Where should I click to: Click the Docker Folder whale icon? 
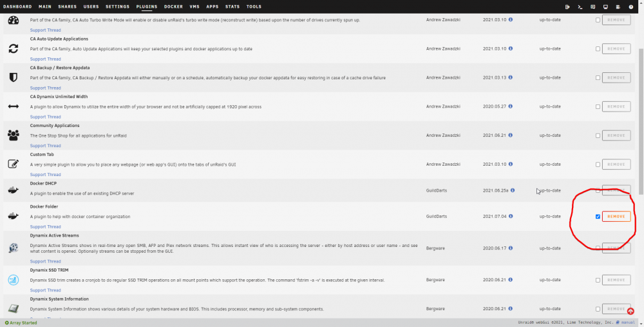pos(13,216)
